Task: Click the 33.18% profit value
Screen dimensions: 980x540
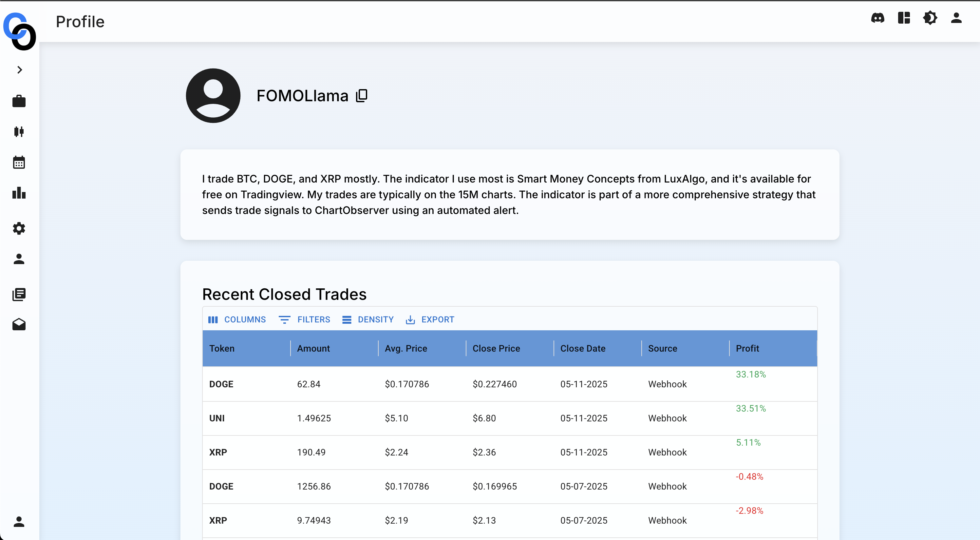Action: tap(751, 375)
